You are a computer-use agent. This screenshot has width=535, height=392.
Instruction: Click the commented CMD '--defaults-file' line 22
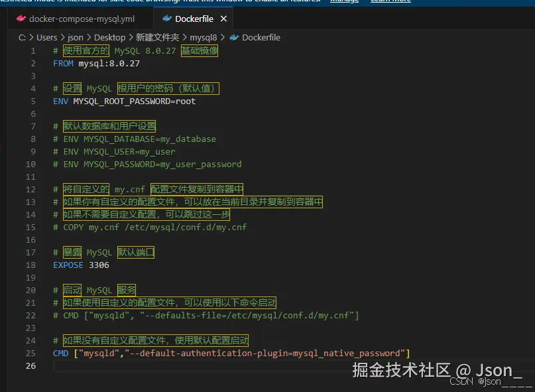pyautogui.click(x=206, y=316)
